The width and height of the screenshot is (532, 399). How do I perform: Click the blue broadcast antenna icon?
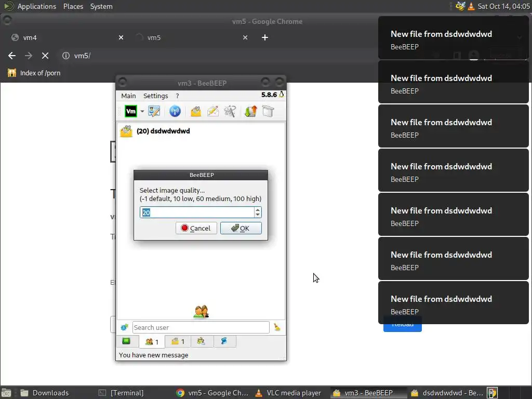(175, 111)
